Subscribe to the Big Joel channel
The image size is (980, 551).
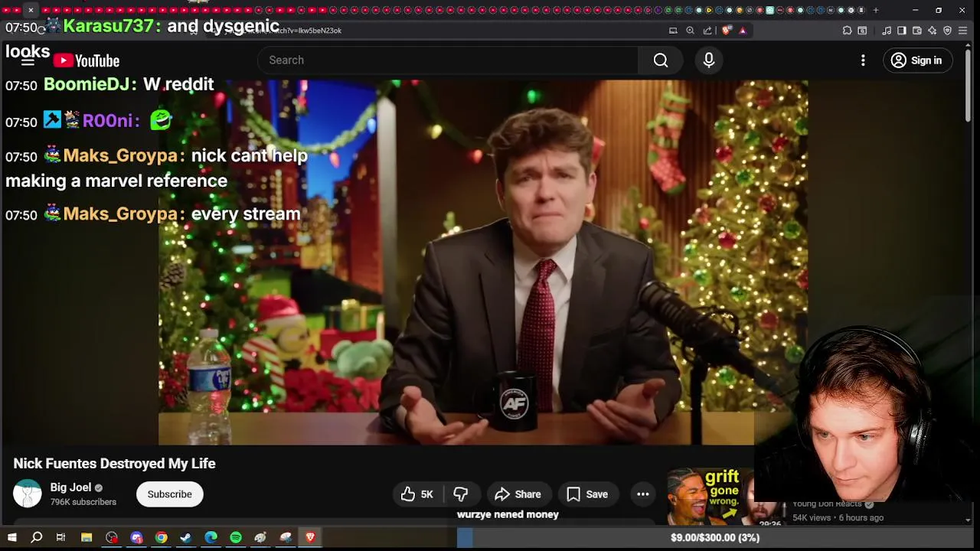(x=169, y=494)
